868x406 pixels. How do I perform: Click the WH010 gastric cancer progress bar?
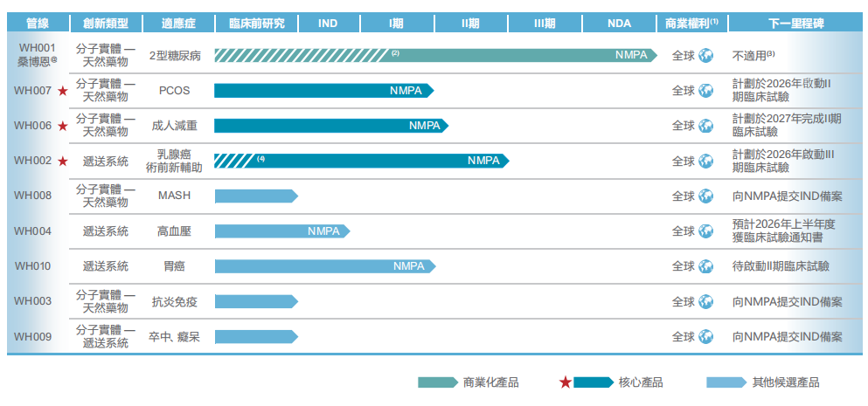click(325, 266)
